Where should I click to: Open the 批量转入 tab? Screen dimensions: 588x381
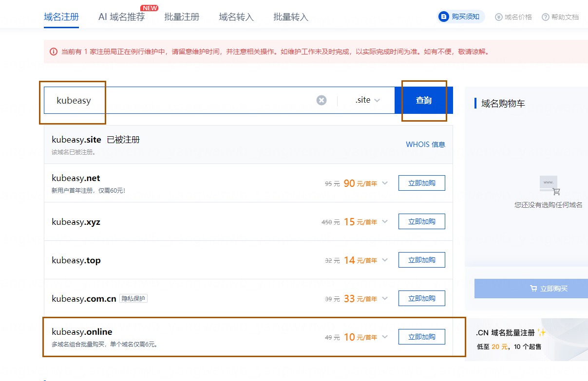pos(291,17)
